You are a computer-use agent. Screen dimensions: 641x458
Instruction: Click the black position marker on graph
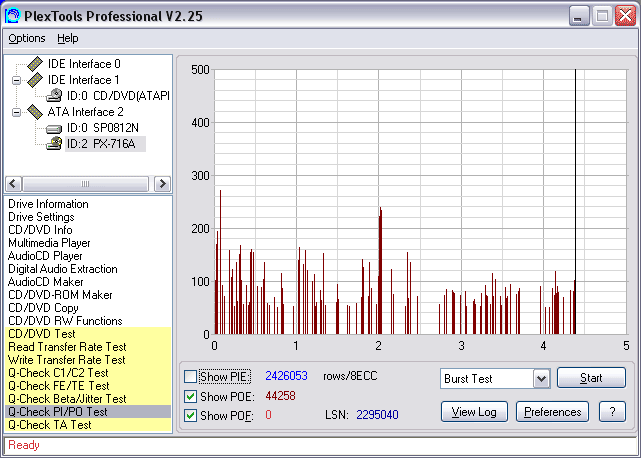[x=575, y=202]
